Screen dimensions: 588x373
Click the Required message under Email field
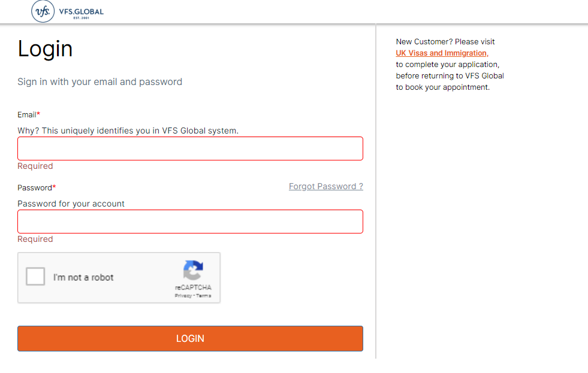coord(35,166)
